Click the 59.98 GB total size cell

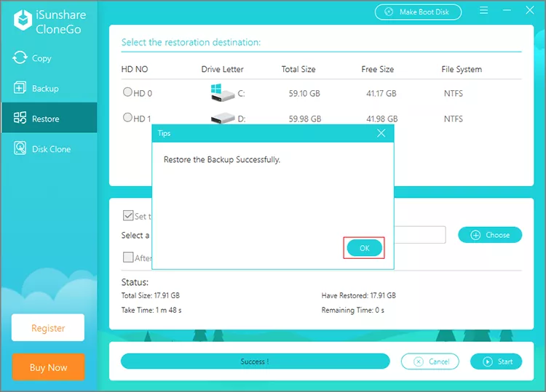305,119
